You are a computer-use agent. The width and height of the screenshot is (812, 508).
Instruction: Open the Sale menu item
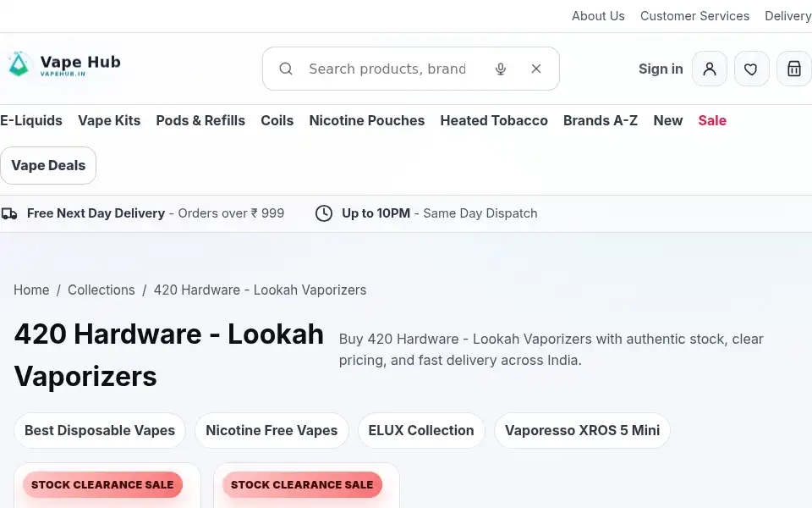click(712, 120)
